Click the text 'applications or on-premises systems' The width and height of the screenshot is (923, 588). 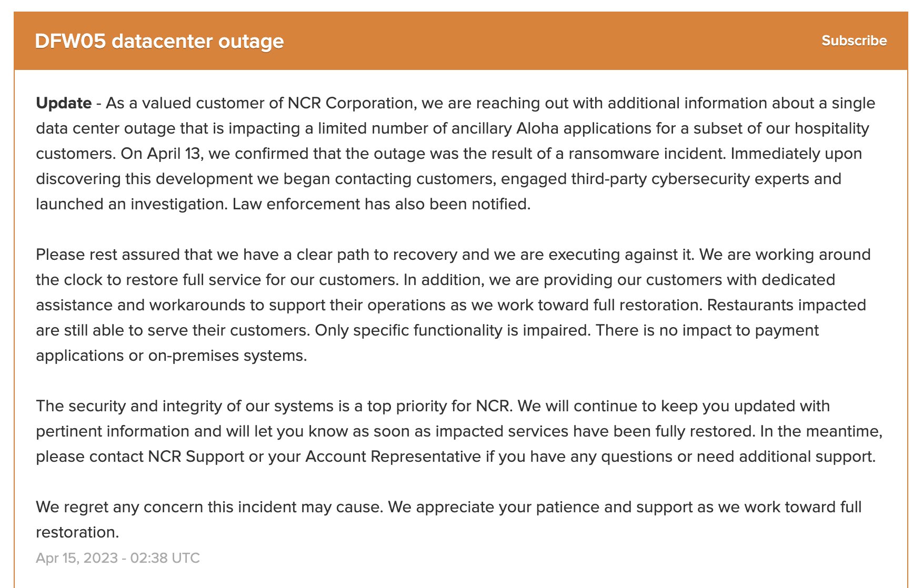tap(170, 356)
